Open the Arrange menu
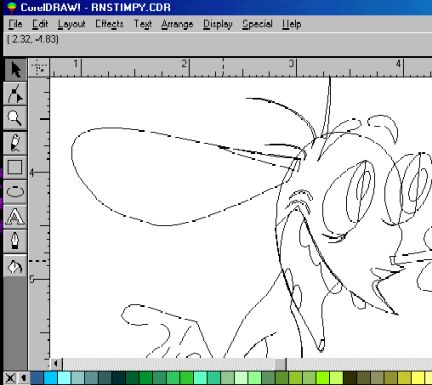The height and width of the screenshot is (385, 432). click(177, 24)
